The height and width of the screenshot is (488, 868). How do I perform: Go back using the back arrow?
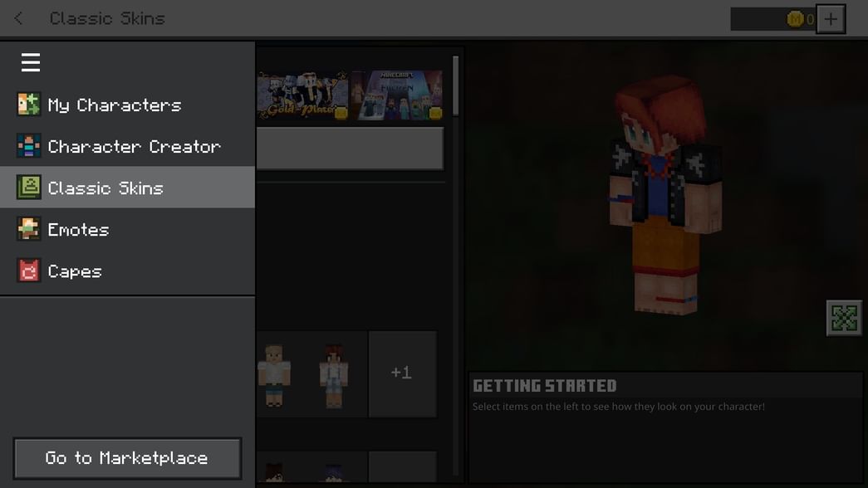[17, 17]
